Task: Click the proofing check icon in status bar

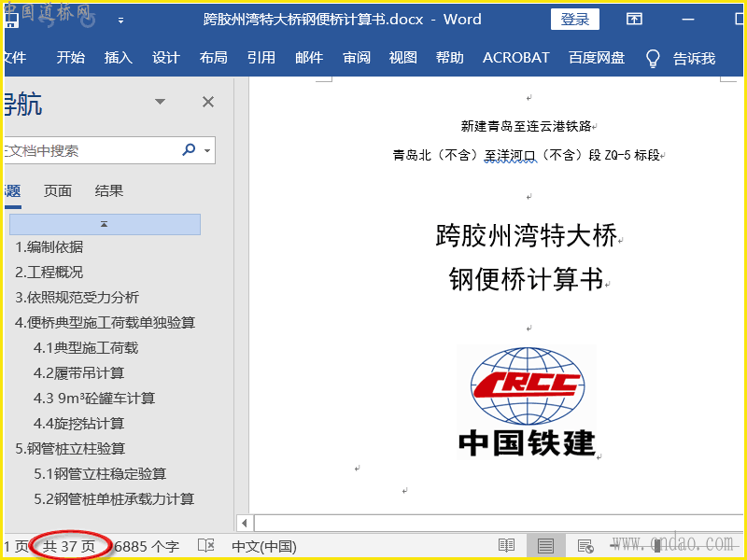Action: coord(205,546)
